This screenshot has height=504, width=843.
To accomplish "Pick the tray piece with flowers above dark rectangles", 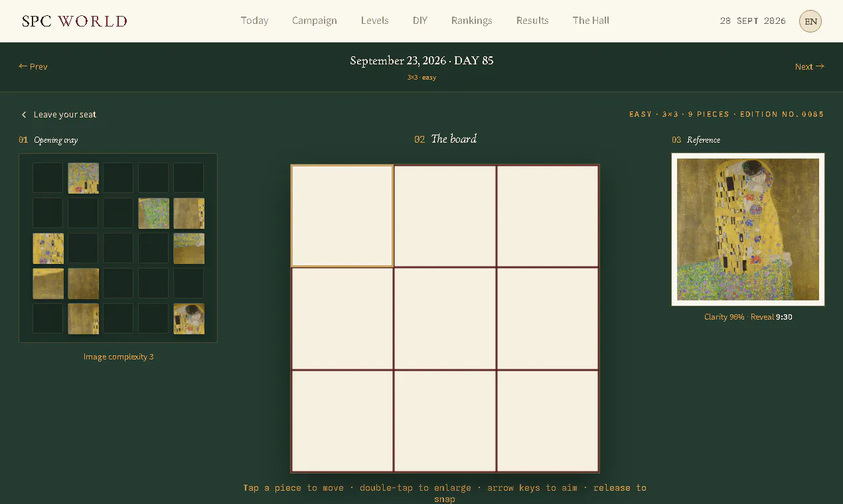I will [84, 178].
